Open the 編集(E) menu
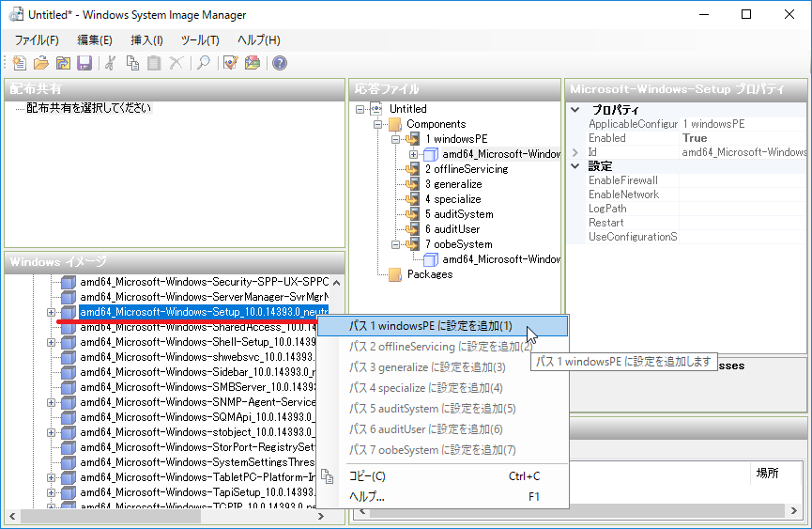The image size is (812, 529). pyautogui.click(x=95, y=40)
